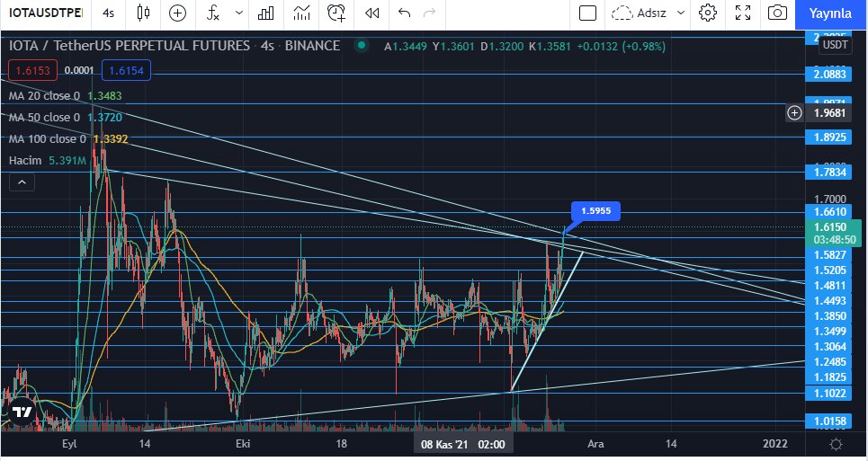Click the 1.2485 price level label
This screenshot has width=868, height=461.
point(829,361)
